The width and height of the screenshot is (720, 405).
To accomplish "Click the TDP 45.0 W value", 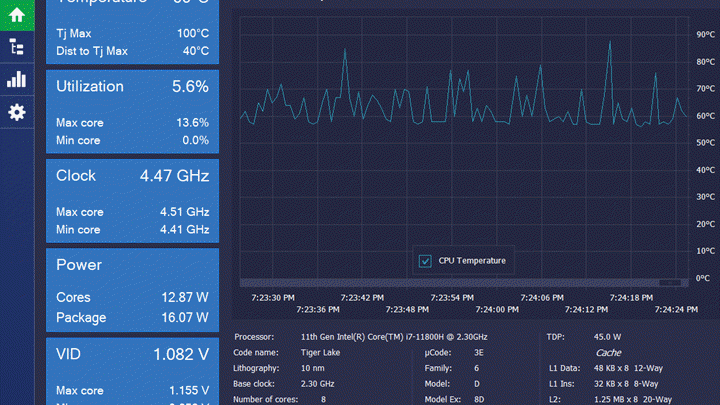I will tap(607, 337).
